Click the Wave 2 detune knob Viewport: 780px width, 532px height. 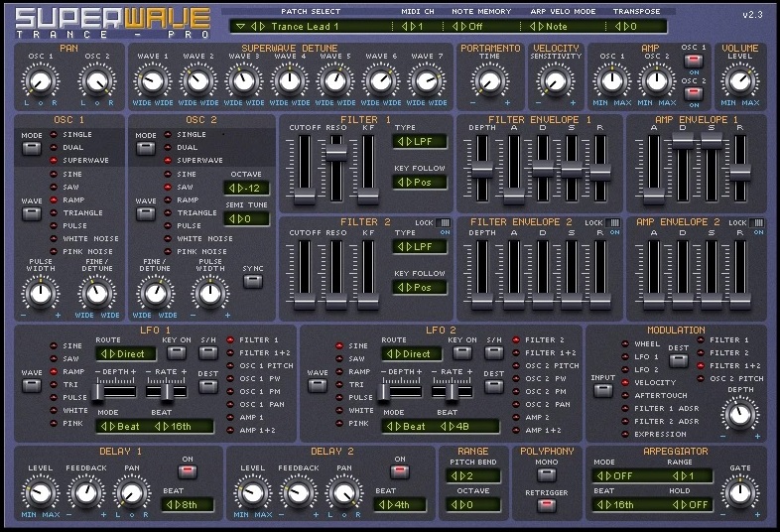tap(198, 81)
